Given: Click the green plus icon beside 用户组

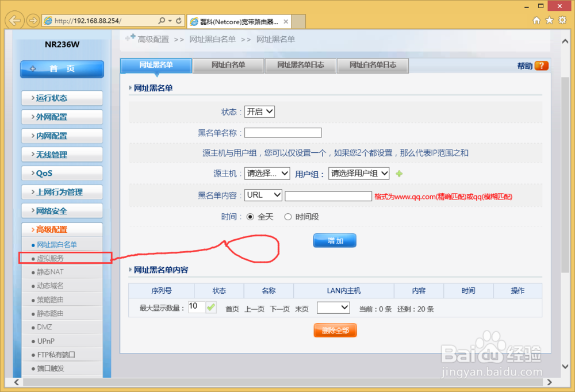Looking at the screenshot, I should 399,173.
